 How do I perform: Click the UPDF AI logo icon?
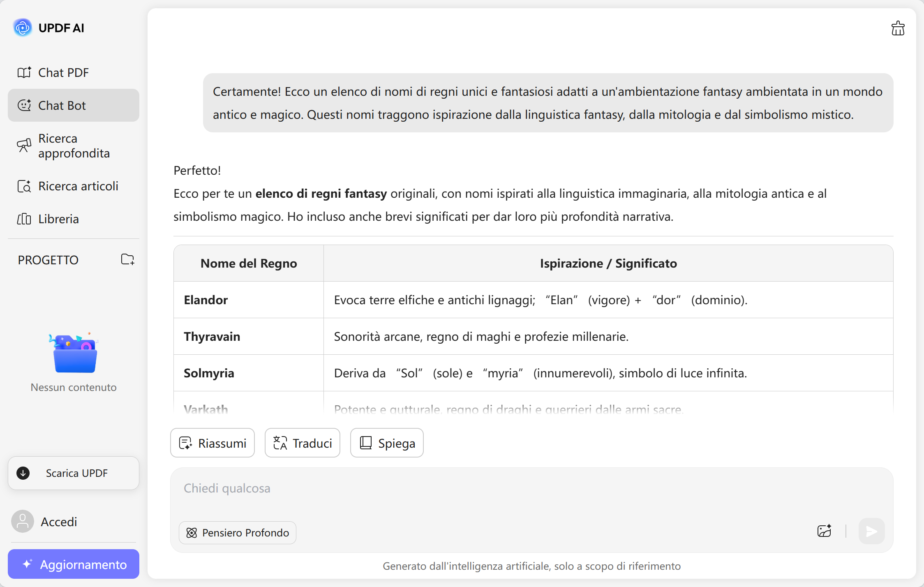(23, 28)
